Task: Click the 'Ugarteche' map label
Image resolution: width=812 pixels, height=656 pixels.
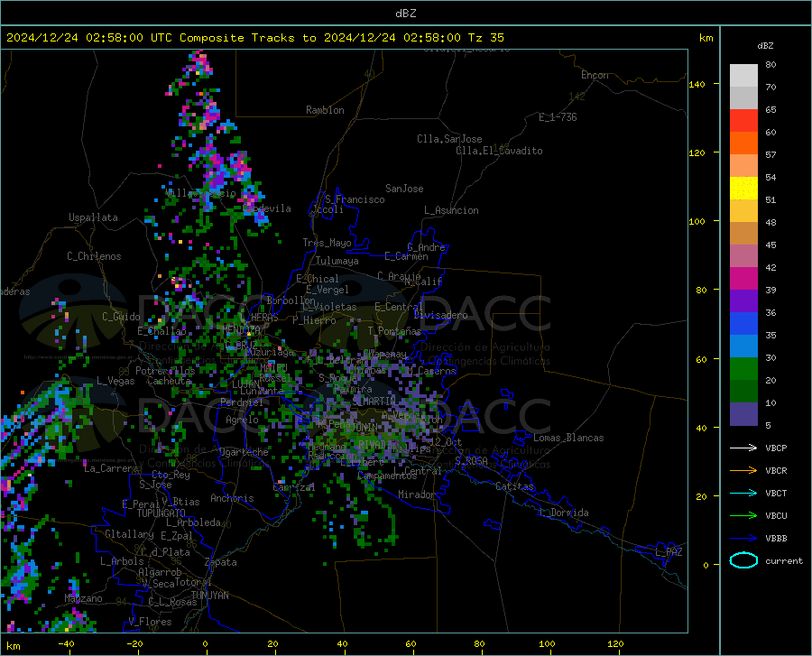Action: (x=244, y=452)
